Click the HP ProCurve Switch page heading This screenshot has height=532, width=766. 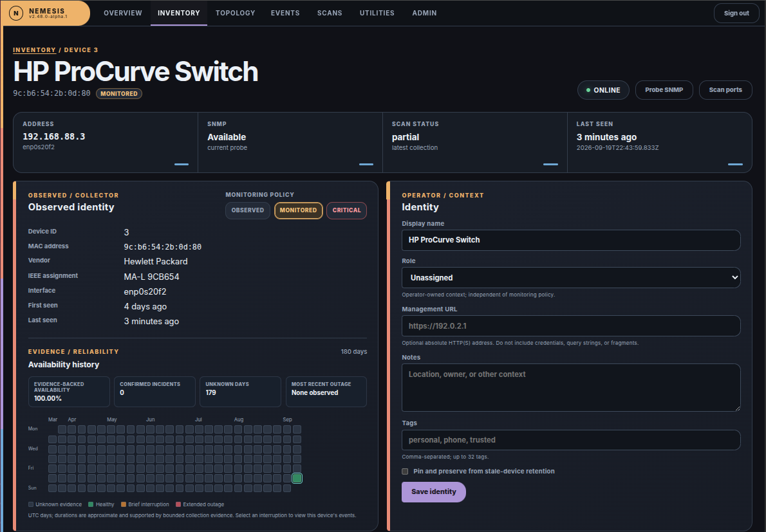136,71
